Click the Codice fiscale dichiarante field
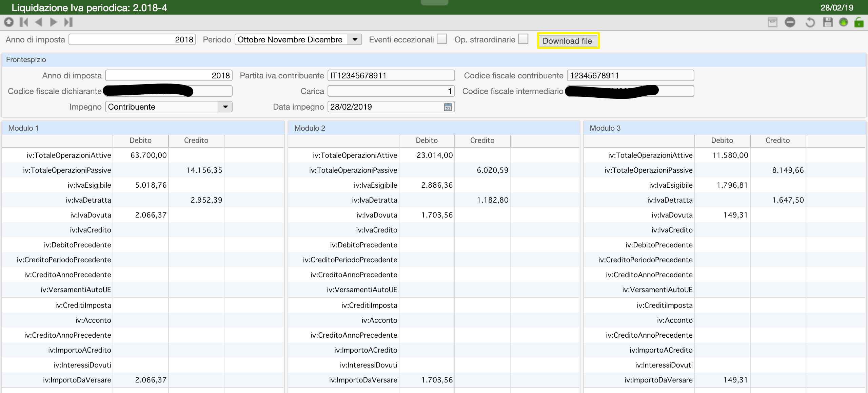 (169, 91)
